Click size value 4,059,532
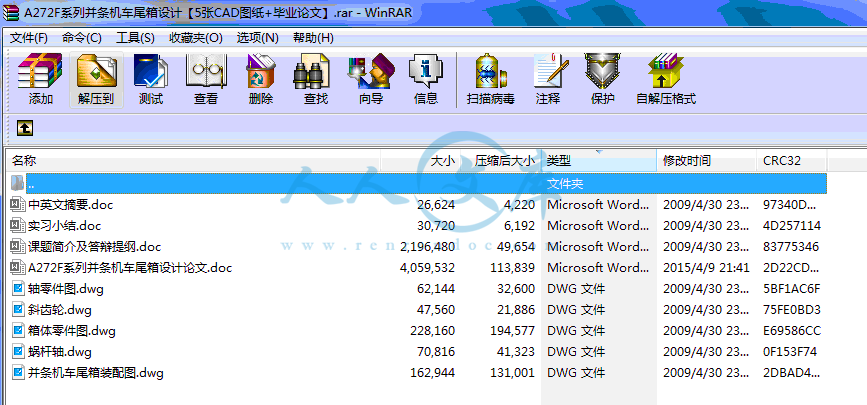867x405 pixels. coord(427,268)
